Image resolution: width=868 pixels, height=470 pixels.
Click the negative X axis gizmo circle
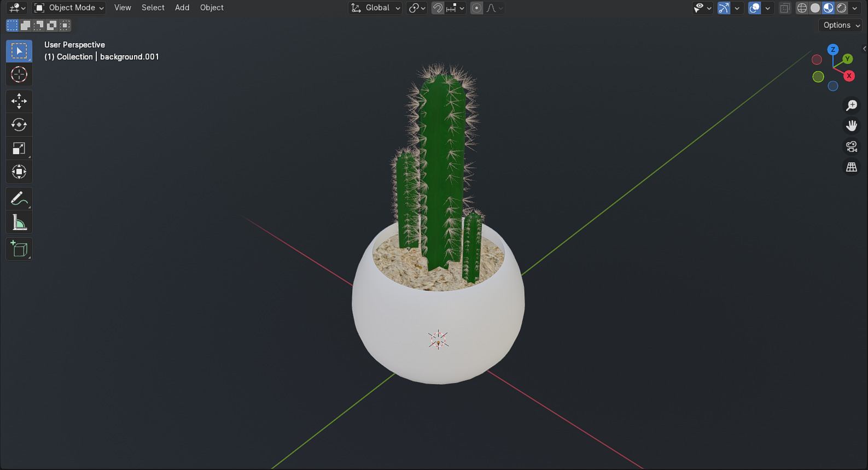click(x=817, y=60)
